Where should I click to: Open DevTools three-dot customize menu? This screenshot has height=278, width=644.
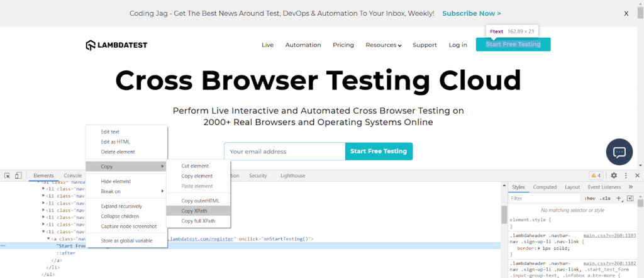(626, 175)
